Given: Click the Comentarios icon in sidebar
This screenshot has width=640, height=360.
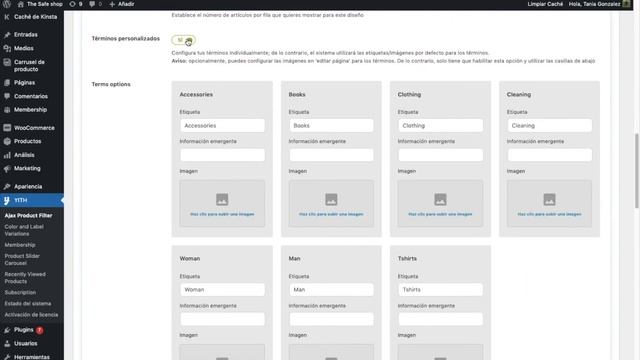Looking at the screenshot, I should [7, 96].
